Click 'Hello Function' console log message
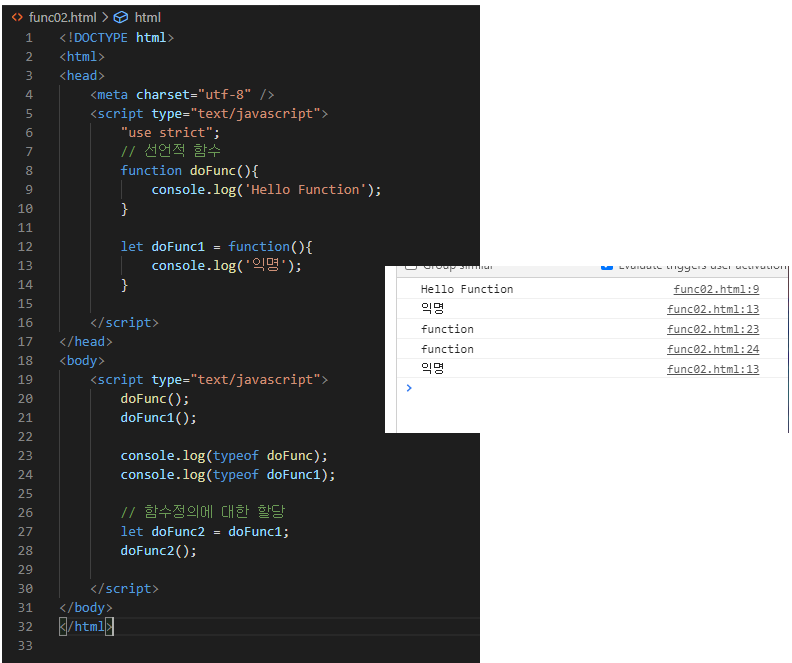Viewport: 792px width, 663px height. (467, 289)
